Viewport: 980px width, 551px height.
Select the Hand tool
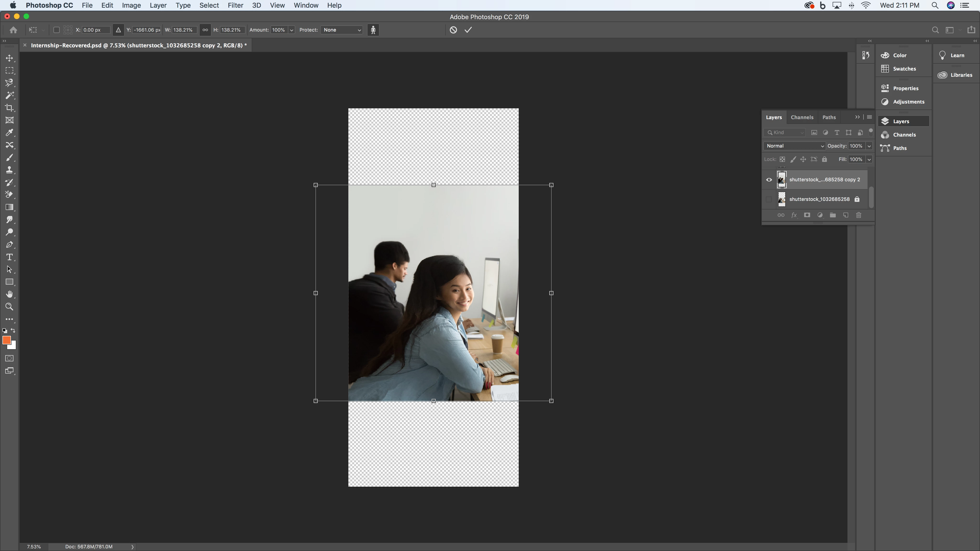tap(10, 294)
